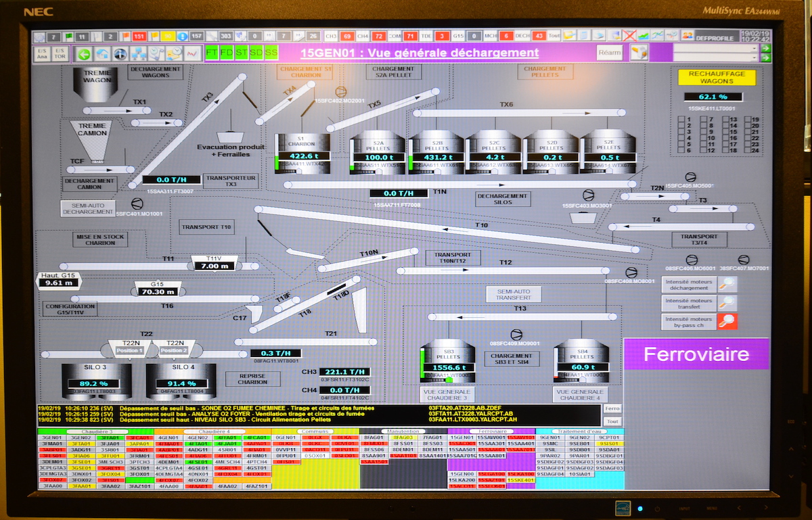Click the purple Ferroviaire panel
This screenshot has width=812, height=520.
click(x=696, y=354)
